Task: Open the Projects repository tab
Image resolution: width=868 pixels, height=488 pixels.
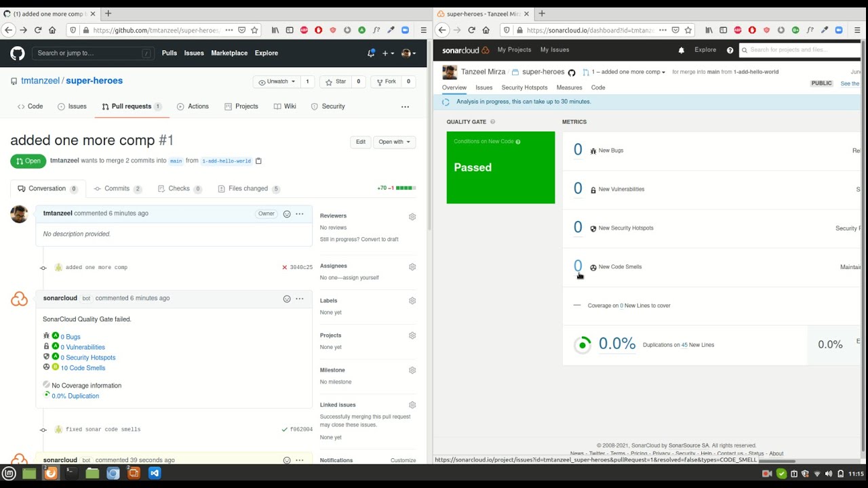Action: pos(241,106)
